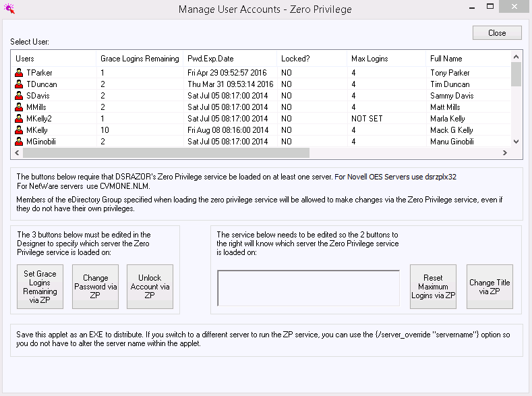Viewport: 532px width, 396px height.
Task: Click the application icon in title bar
Action: click(9, 9)
